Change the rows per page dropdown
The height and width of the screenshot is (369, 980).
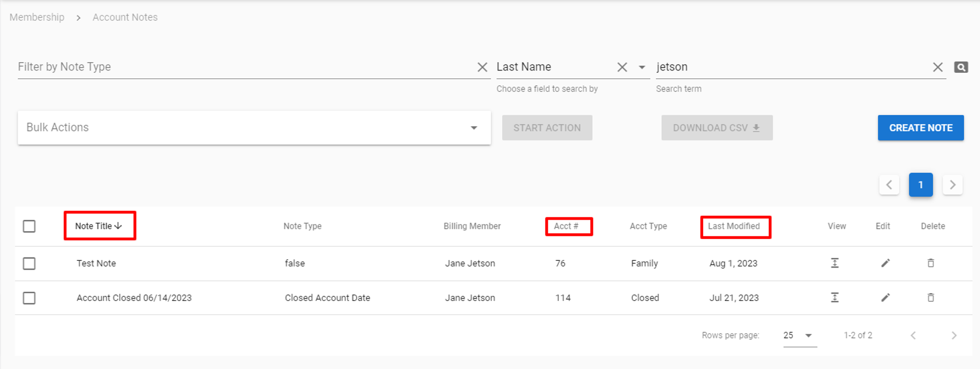[799, 336]
